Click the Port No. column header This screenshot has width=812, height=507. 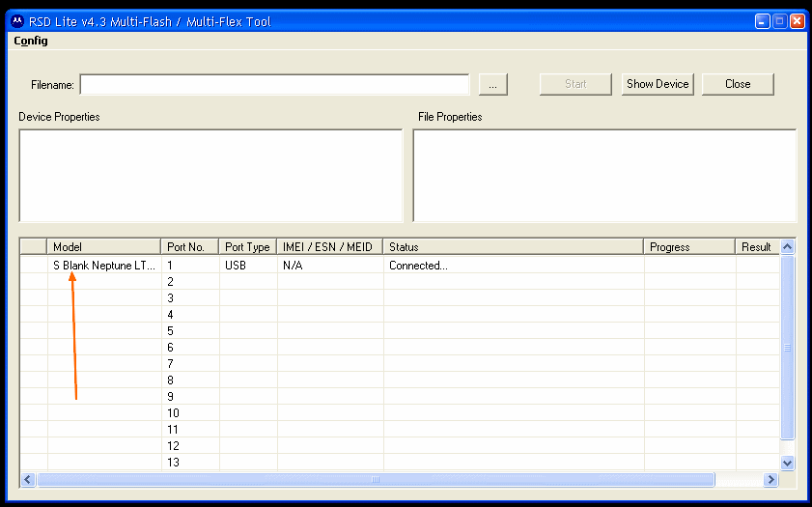click(x=190, y=247)
